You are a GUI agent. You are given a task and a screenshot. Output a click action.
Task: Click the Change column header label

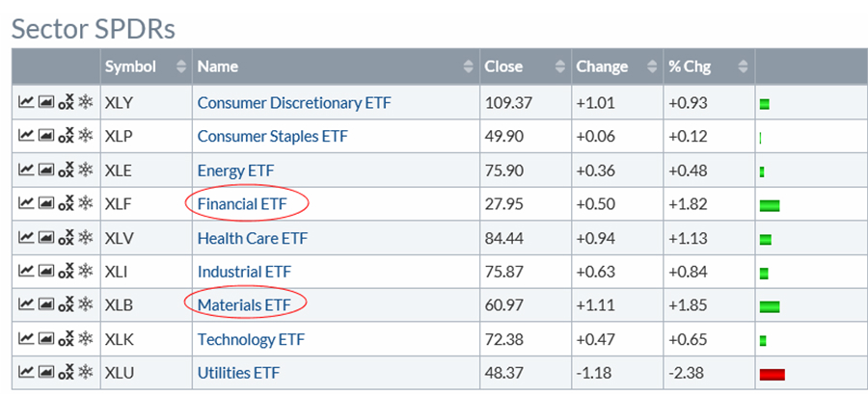point(602,67)
